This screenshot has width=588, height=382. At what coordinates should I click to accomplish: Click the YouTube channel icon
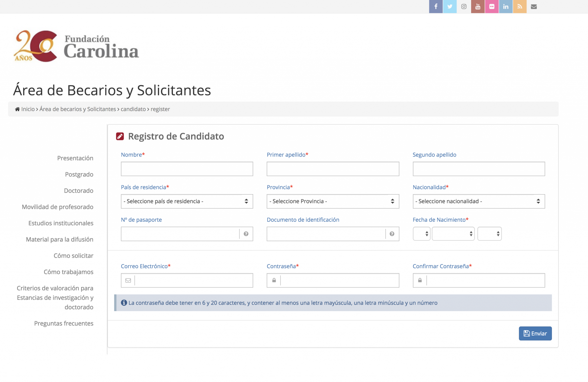(x=477, y=6)
